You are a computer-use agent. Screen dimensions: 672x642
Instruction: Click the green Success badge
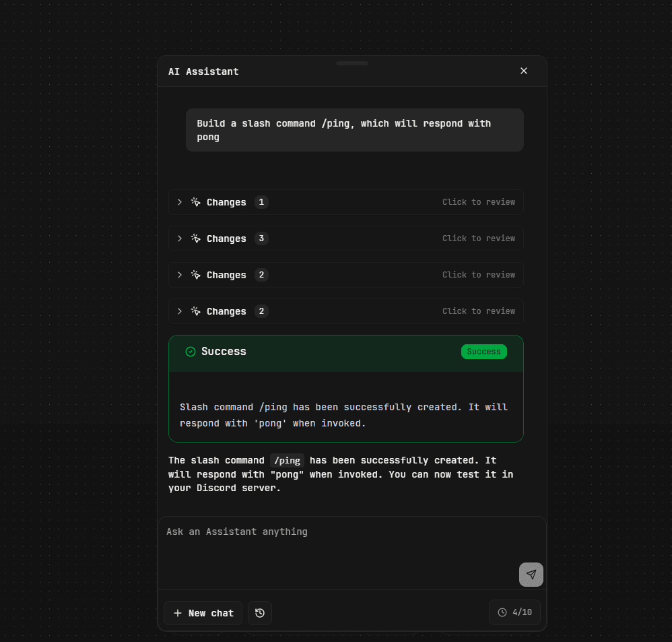coord(484,351)
